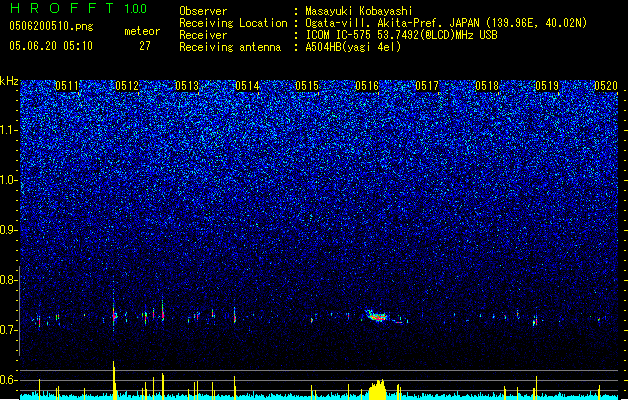The width and height of the screenshot is (629, 400).
Task: Click the 1.0 frequency axis label
Action: 8,180
